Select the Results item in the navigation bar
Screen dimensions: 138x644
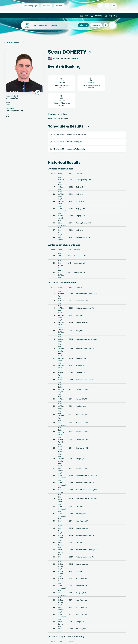pos(54,25)
